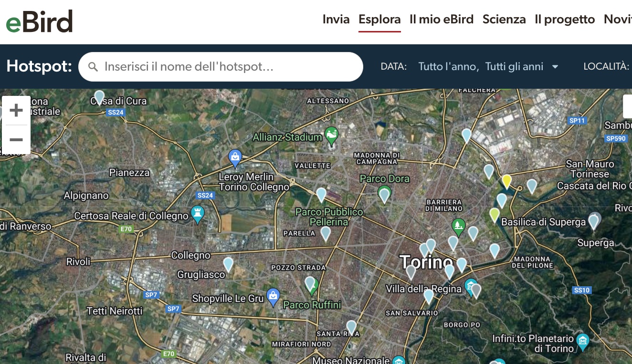This screenshot has width=632, height=364.
Task: Click the Shopville Le Gru shopping icon
Action: tap(273, 296)
